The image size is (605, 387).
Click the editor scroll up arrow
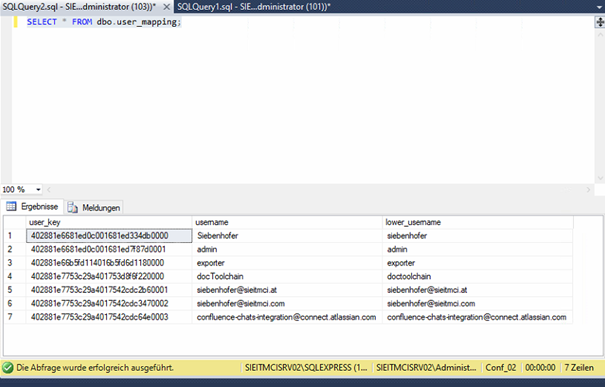600,34
